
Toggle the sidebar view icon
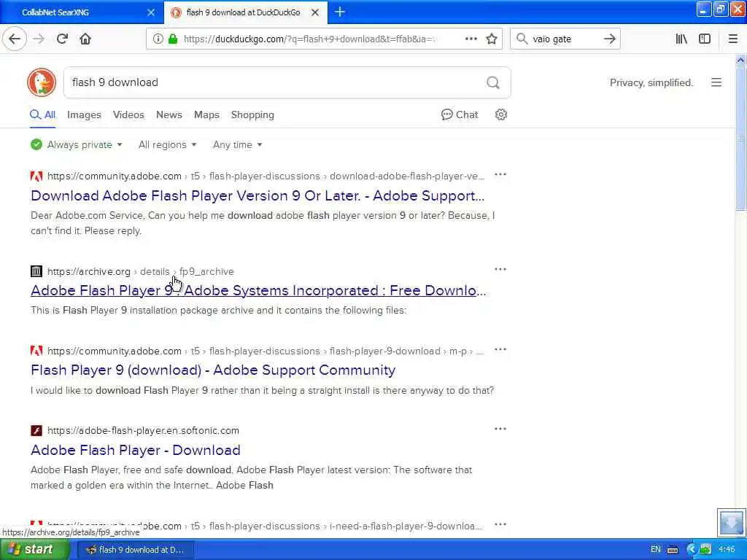705,39
